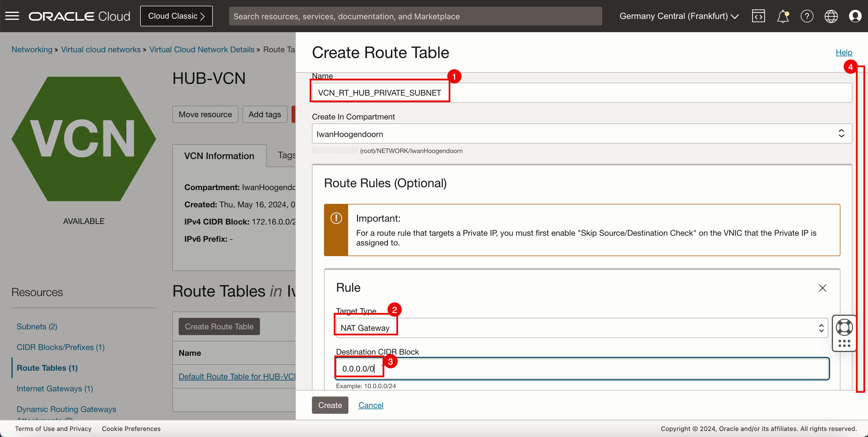Click the Cloud Classic button
This screenshot has width=868, height=437.
click(176, 16)
